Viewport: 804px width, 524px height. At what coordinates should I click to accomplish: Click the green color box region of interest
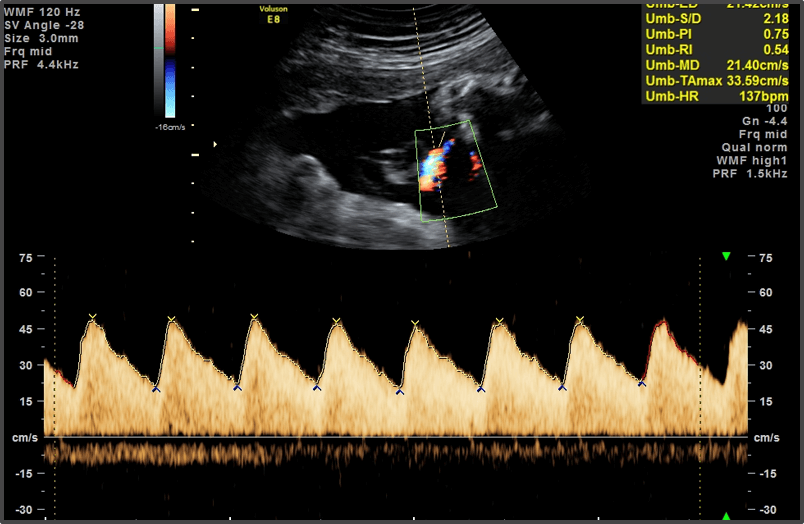point(456,171)
